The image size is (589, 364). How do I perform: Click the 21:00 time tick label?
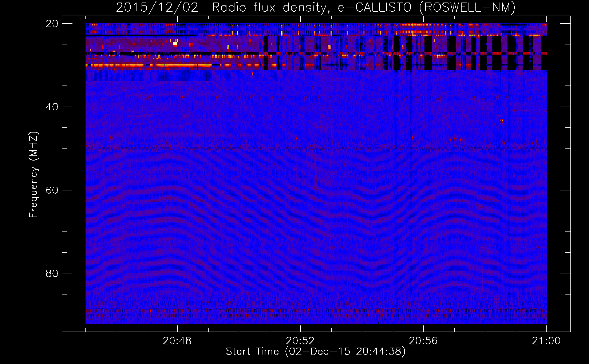click(x=546, y=341)
